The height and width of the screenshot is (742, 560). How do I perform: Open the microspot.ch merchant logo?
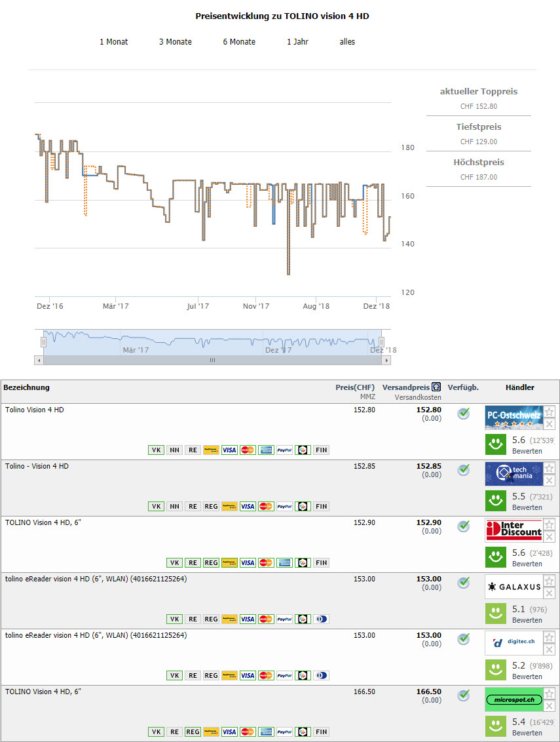513,699
